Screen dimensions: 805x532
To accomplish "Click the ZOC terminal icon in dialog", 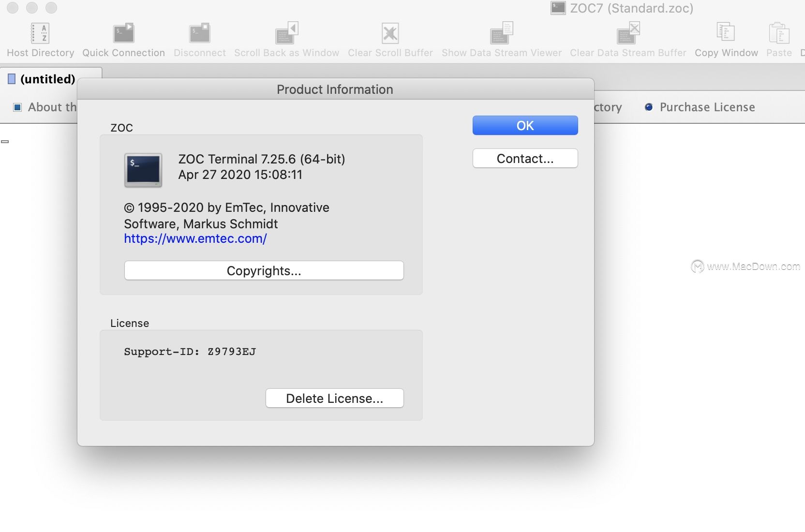I will pyautogui.click(x=143, y=170).
